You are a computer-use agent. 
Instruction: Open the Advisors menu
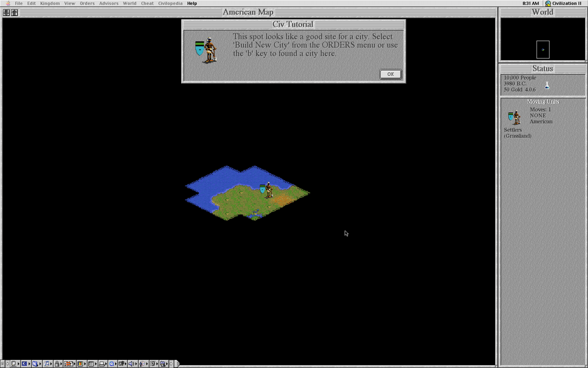109,3
